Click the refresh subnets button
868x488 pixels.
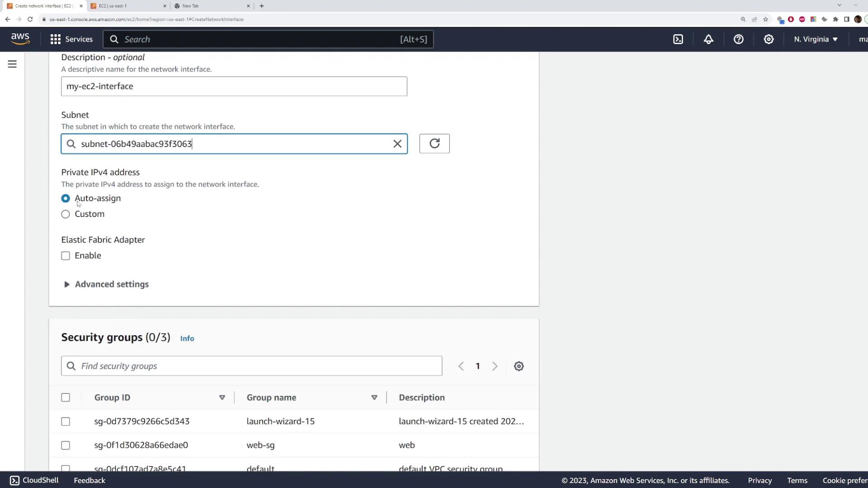[434, 144]
